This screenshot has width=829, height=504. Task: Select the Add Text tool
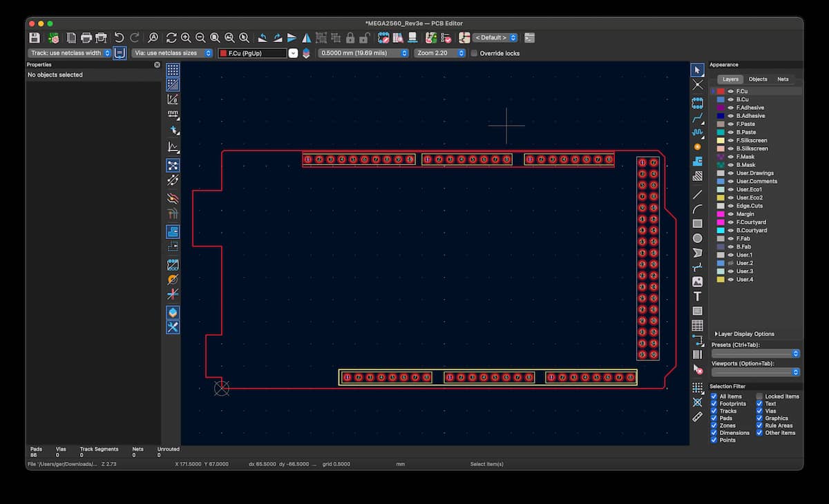698,296
